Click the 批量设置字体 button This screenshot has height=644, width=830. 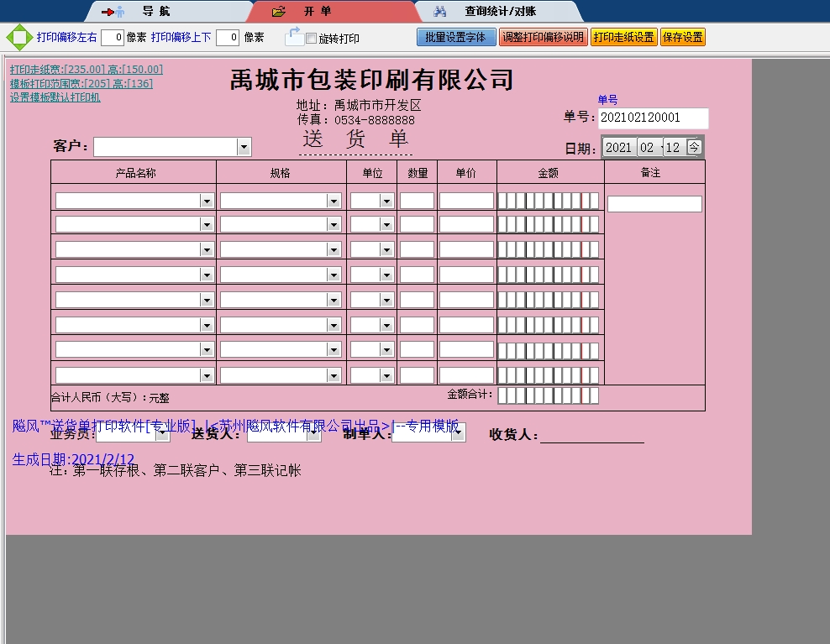[x=455, y=38]
